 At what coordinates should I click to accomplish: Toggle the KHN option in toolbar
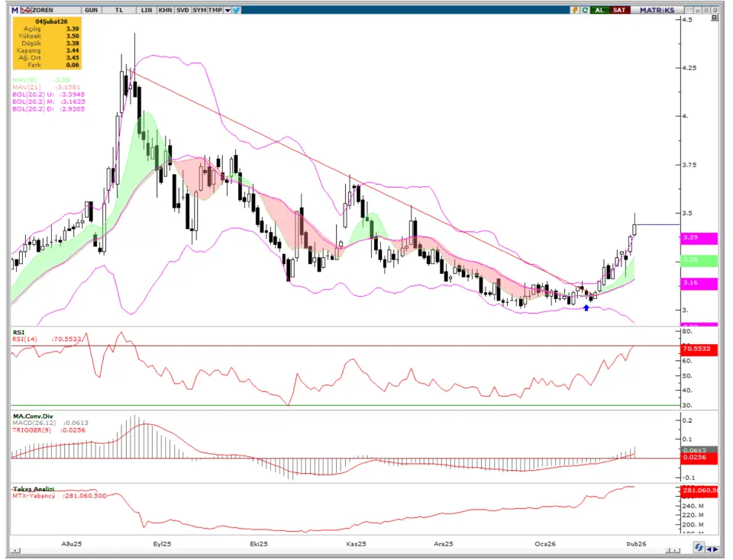(x=165, y=10)
